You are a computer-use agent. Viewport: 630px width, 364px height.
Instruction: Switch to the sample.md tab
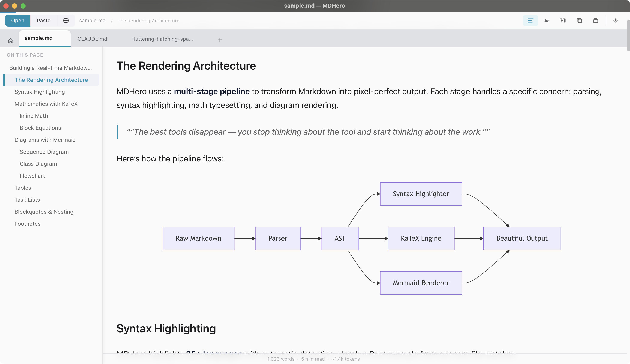[x=45, y=38]
